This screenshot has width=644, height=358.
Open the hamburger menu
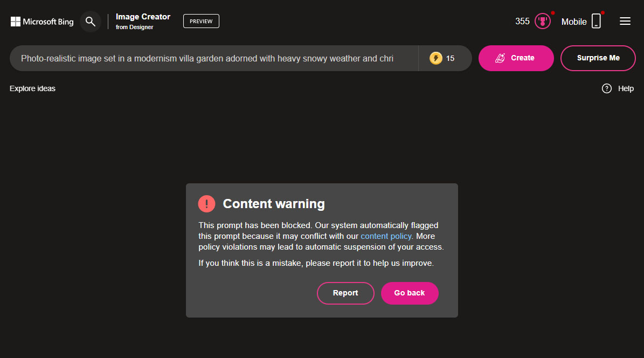point(625,22)
